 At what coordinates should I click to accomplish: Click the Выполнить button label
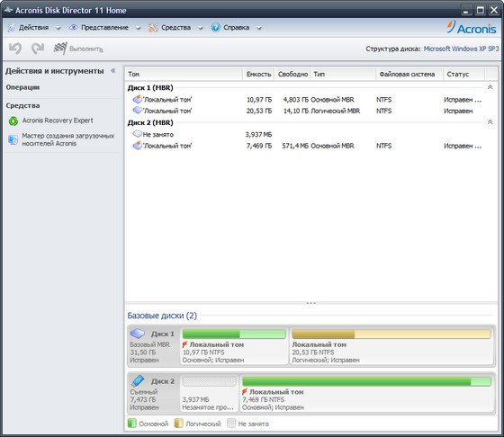(86, 49)
